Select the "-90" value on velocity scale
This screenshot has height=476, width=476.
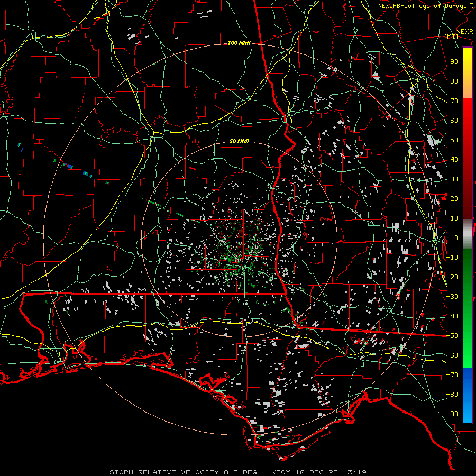click(x=452, y=414)
